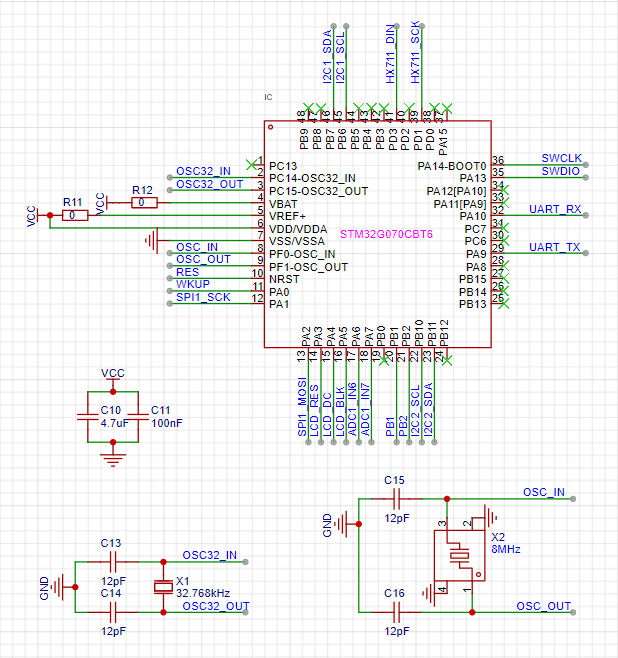618x658 pixels.
Task: Select the X1 crystal symbol
Action: 163,587
